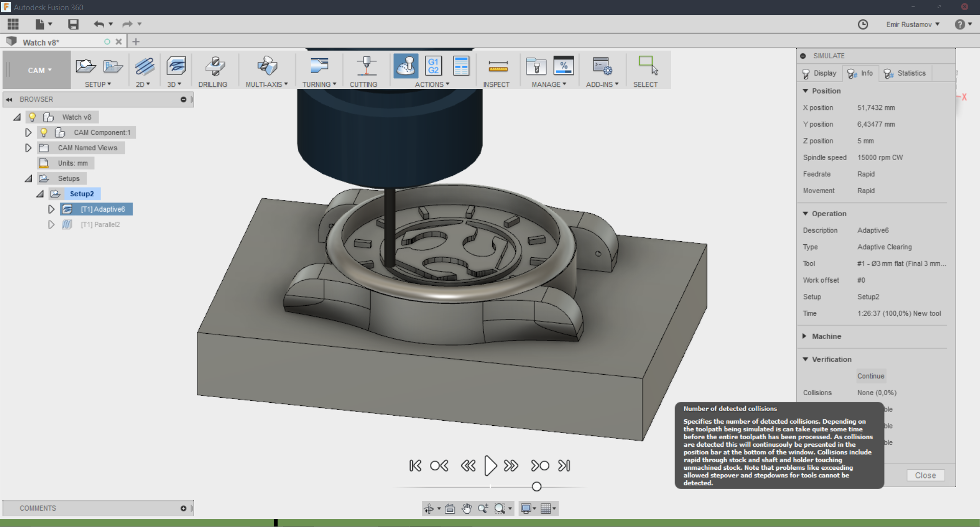The width and height of the screenshot is (980, 527).
Task: Click the Close button in Simulate panel
Action: tap(925, 475)
